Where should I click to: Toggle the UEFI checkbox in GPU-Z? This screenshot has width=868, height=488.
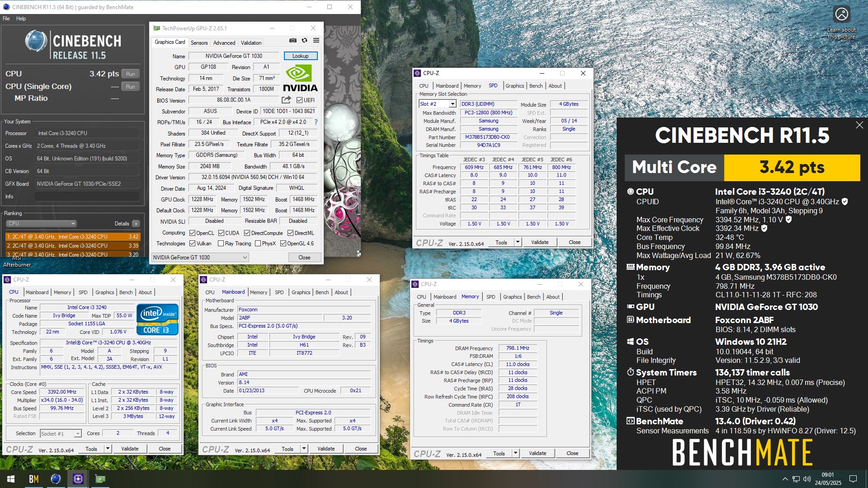[x=299, y=100]
